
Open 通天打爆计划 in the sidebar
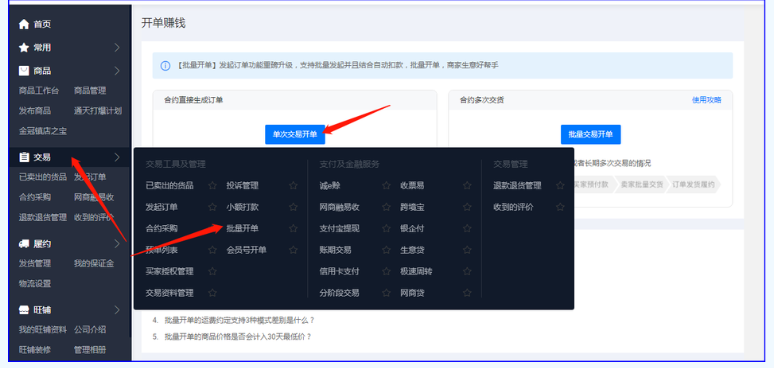[x=98, y=111]
